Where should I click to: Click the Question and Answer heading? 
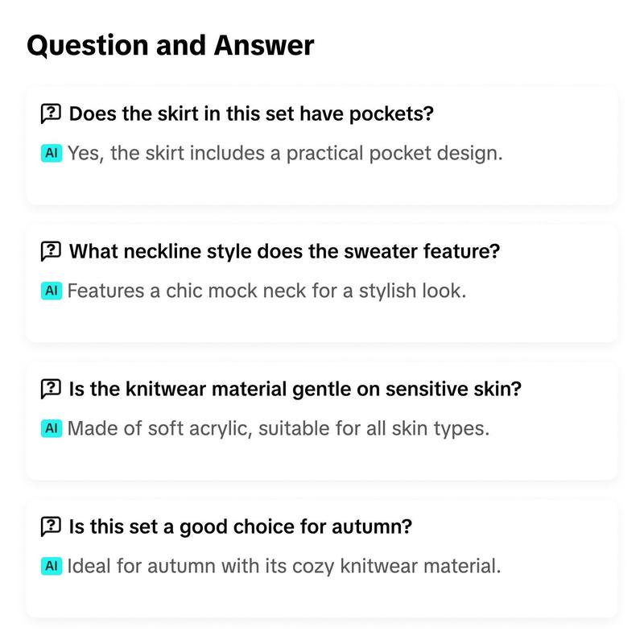pos(171,45)
